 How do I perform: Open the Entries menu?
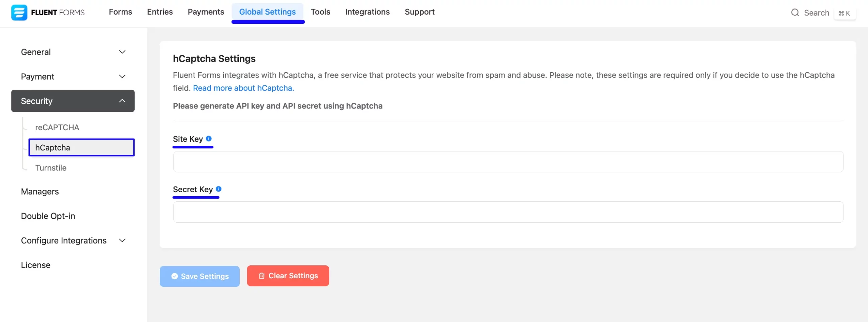point(160,12)
